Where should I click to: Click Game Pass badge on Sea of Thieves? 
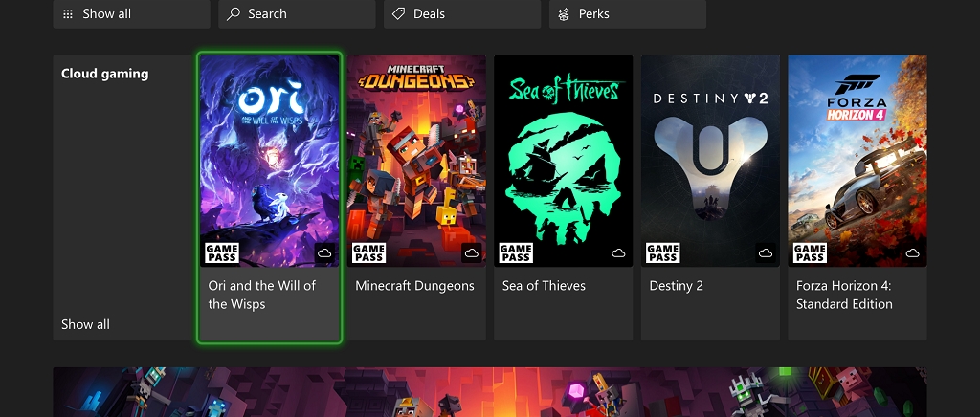[516, 252]
